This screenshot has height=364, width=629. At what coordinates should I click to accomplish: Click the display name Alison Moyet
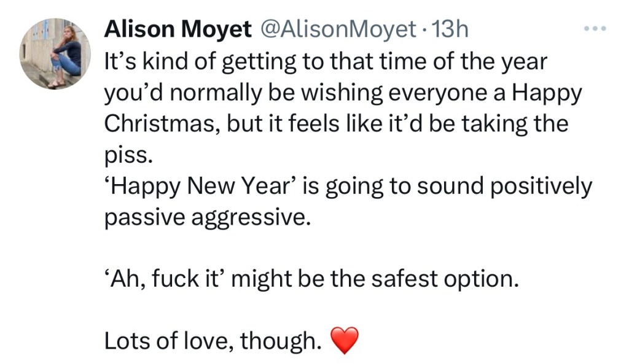coord(178,28)
